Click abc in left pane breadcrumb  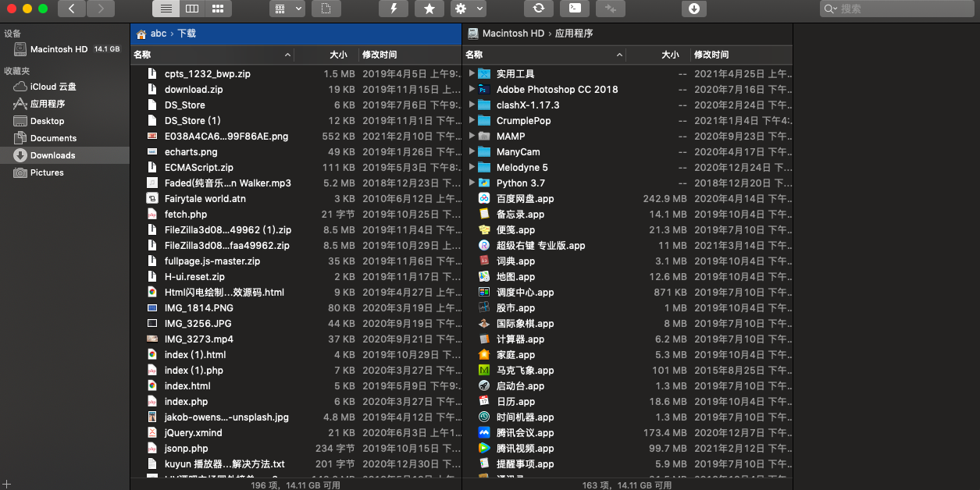(159, 34)
